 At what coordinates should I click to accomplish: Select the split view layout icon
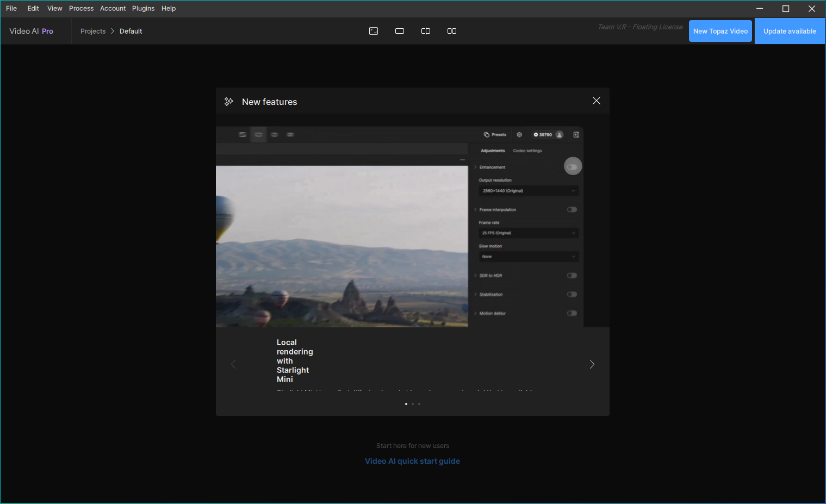(426, 31)
